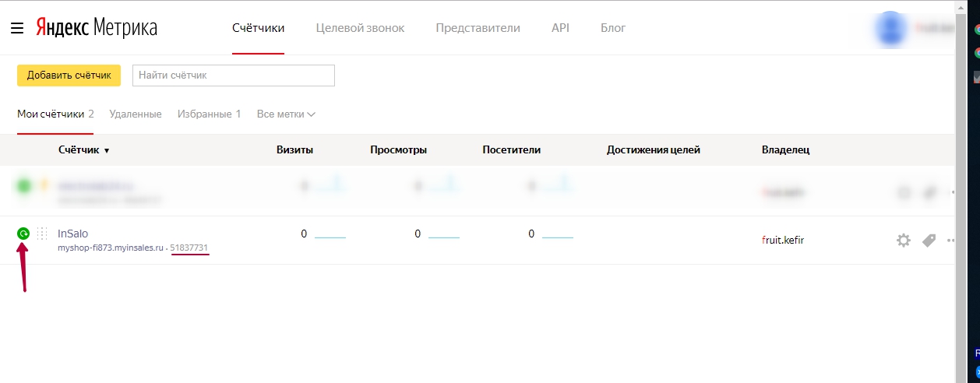The height and width of the screenshot is (383, 980).
Task: Open the Представители tab
Action: [x=478, y=28]
